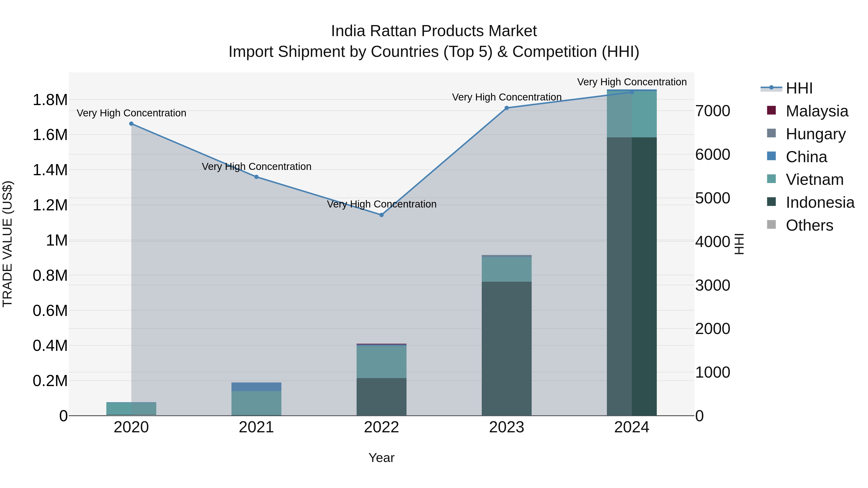Select the 2021 China bar segment
Viewport: 868px width, 488px height.
coord(257,387)
